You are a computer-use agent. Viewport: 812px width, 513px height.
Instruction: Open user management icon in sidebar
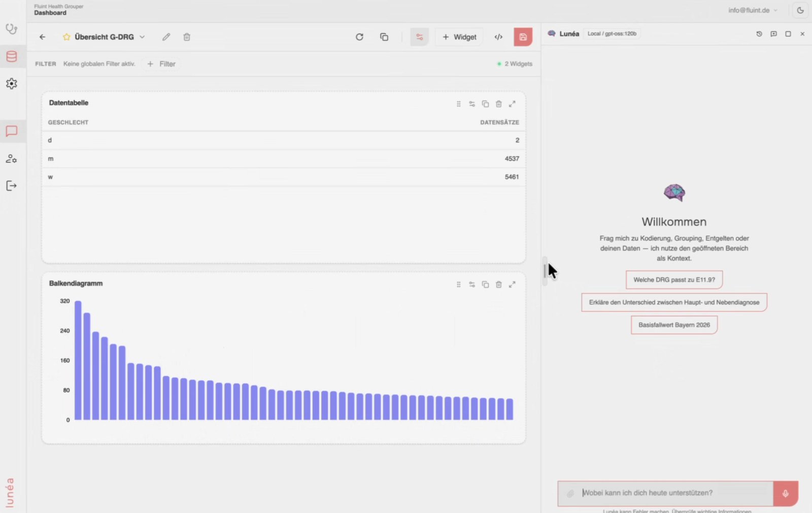point(11,159)
